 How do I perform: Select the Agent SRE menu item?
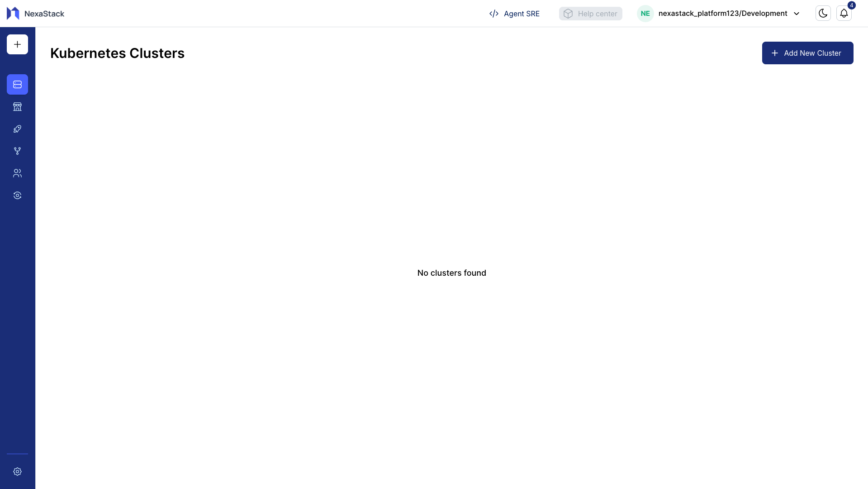522,14
